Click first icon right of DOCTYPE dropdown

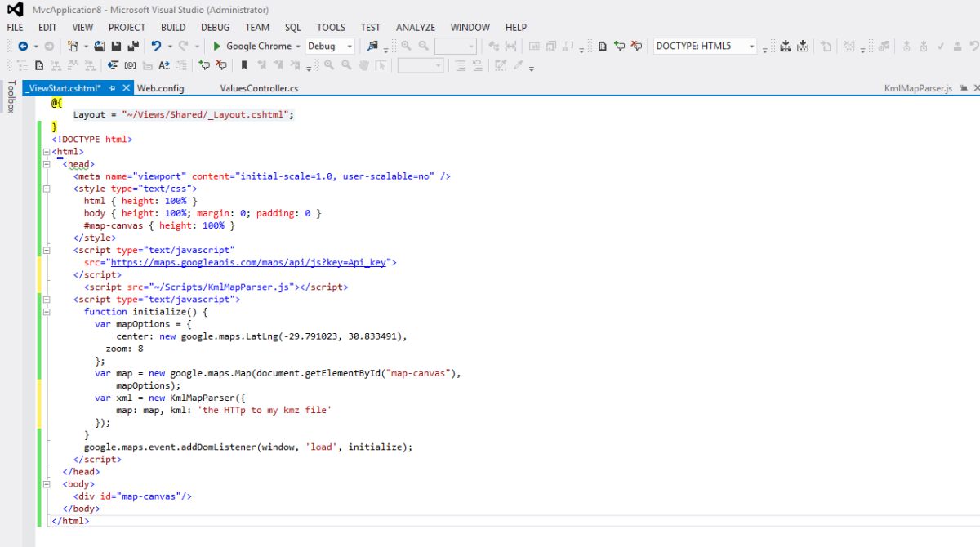click(x=786, y=47)
